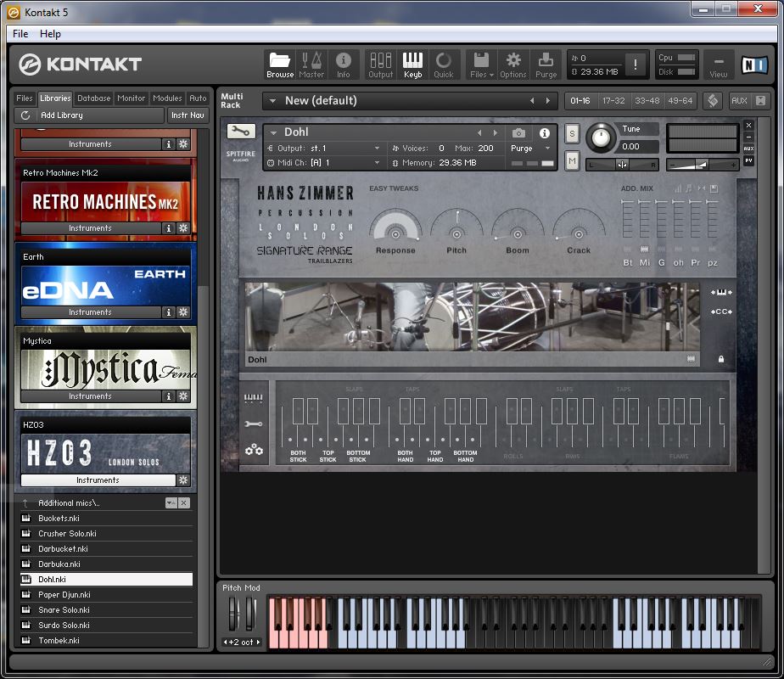
Task: Switch to the Database tab
Action: (x=93, y=98)
